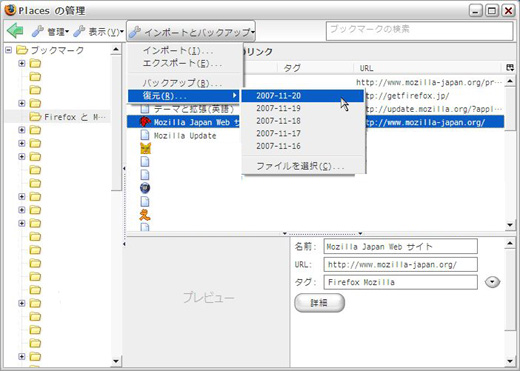
Task: Select the ブックマーク root folder
Action: 50,50
